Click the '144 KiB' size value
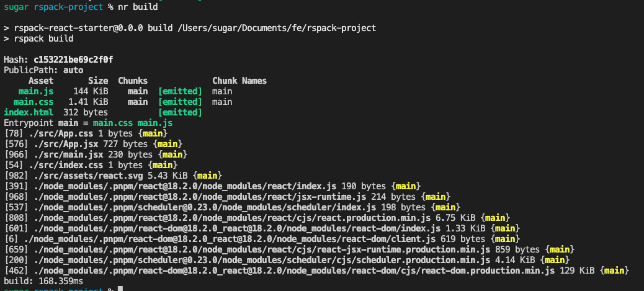This screenshot has width=644, height=291. pyautogui.click(x=91, y=91)
